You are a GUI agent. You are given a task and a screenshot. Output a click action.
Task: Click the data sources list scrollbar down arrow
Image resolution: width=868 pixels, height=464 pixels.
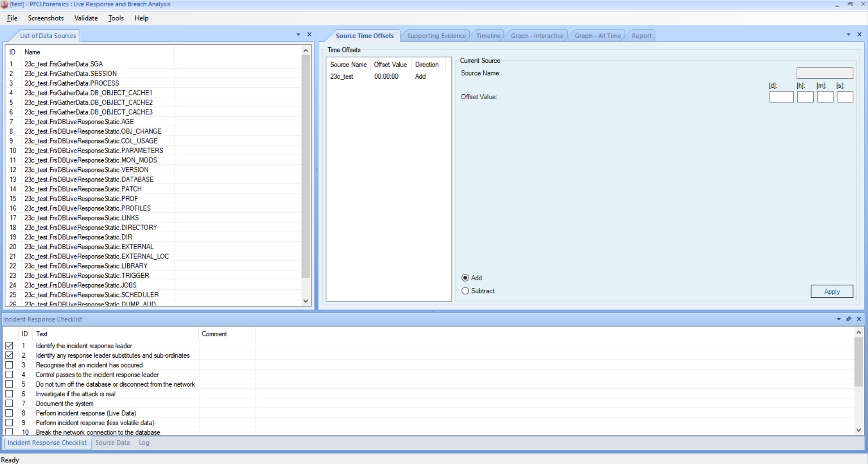306,301
